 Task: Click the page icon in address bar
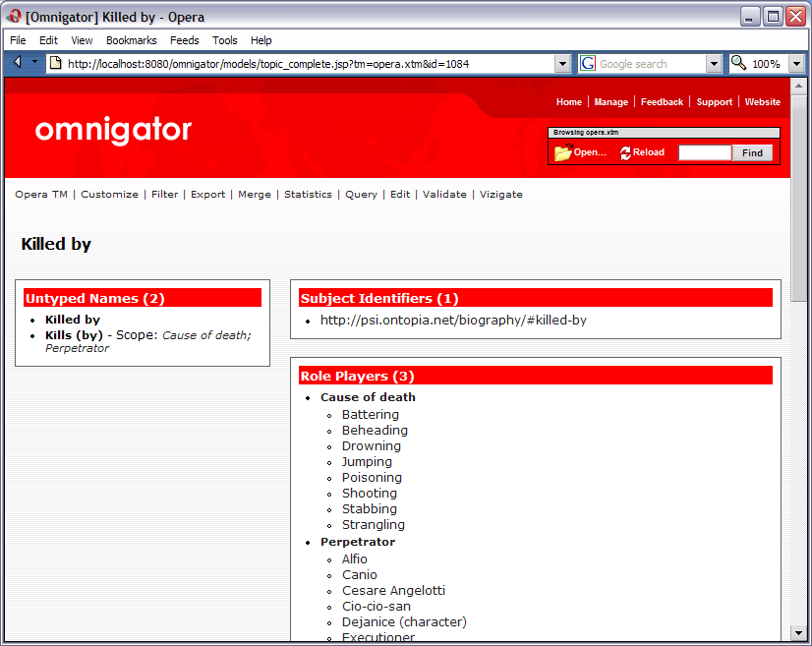pos(54,62)
